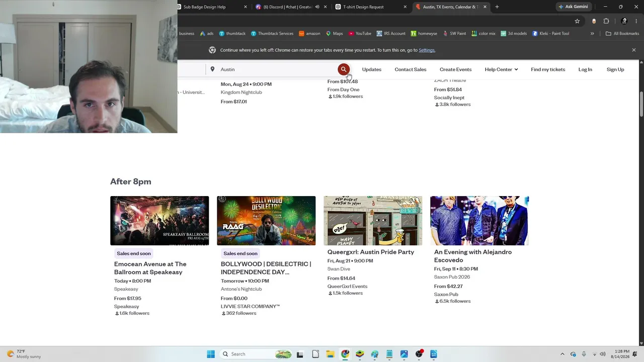This screenshot has height=362, width=644.
Task: Open the ads bookmark
Action: point(207,34)
